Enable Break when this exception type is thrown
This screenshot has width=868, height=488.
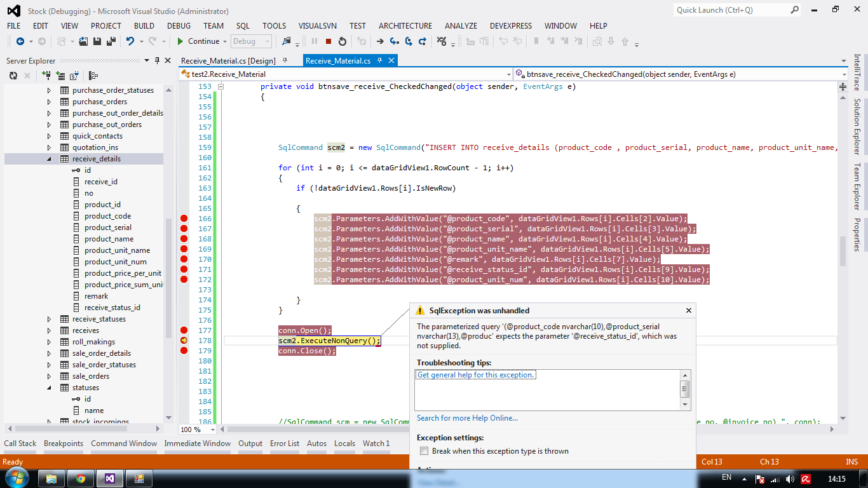(424, 451)
